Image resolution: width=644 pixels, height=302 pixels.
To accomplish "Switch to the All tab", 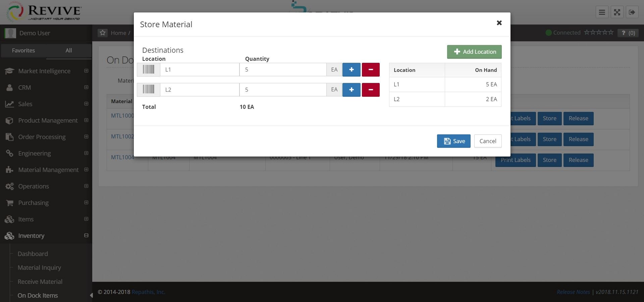I will pyautogui.click(x=69, y=50).
